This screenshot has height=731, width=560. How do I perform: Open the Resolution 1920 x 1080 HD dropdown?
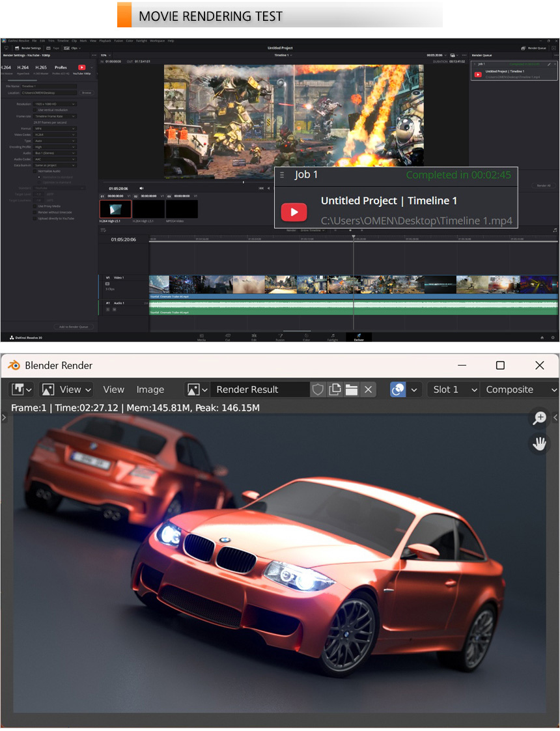[x=55, y=104]
